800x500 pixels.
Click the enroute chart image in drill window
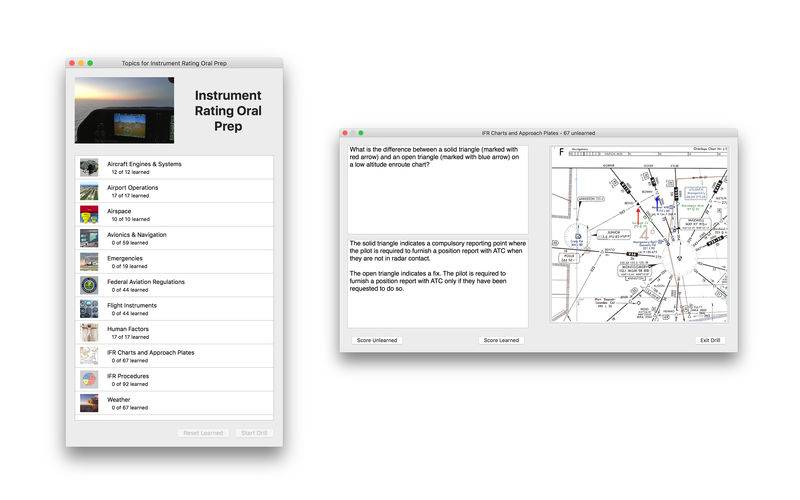coord(639,234)
